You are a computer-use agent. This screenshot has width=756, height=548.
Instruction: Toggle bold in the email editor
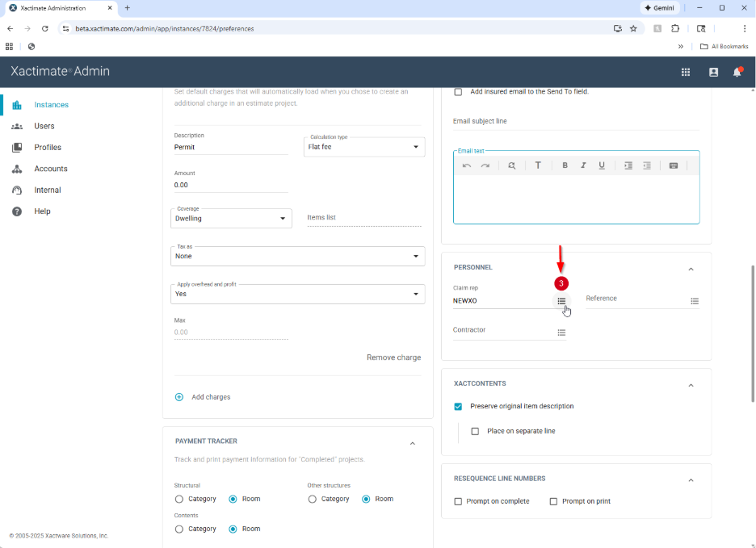tap(565, 165)
